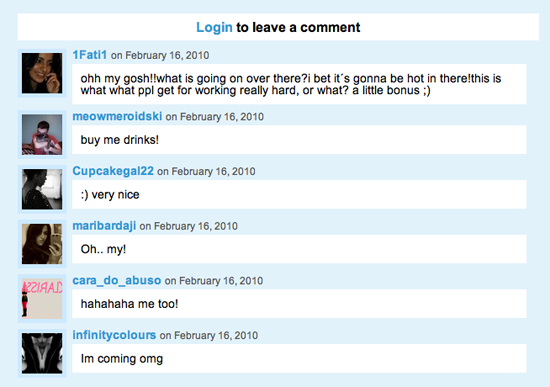Visit the maribardaji username link
The width and height of the screenshot is (550, 387).
pos(104,226)
